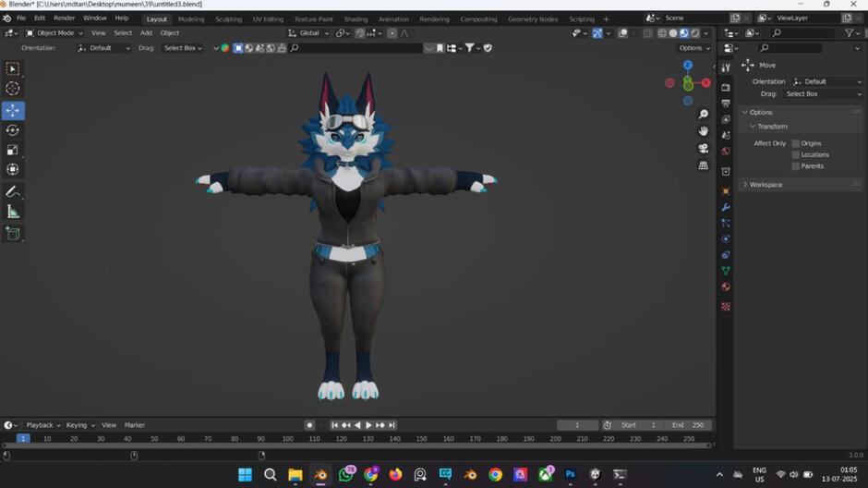Open the Drag Select Box dropdown in the viewport header
The width and height of the screenshot is (868, 488).
pyautogui.click(x=183, y=48)
